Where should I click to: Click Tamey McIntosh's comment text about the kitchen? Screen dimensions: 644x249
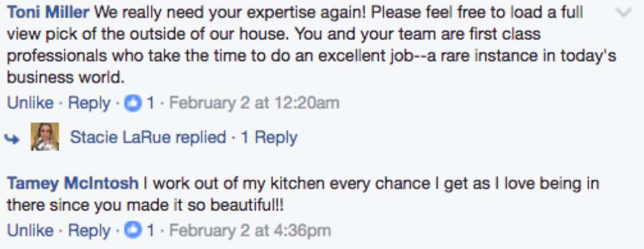[303, 194]
